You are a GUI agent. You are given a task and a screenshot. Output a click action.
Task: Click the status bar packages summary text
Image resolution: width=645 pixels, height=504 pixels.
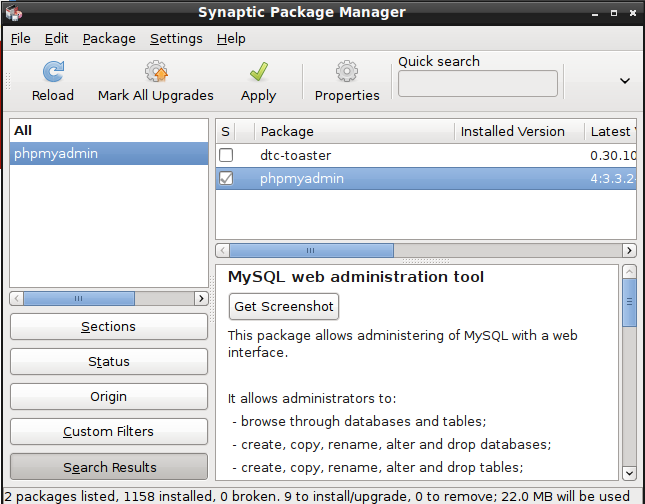[x=317, y=496]
